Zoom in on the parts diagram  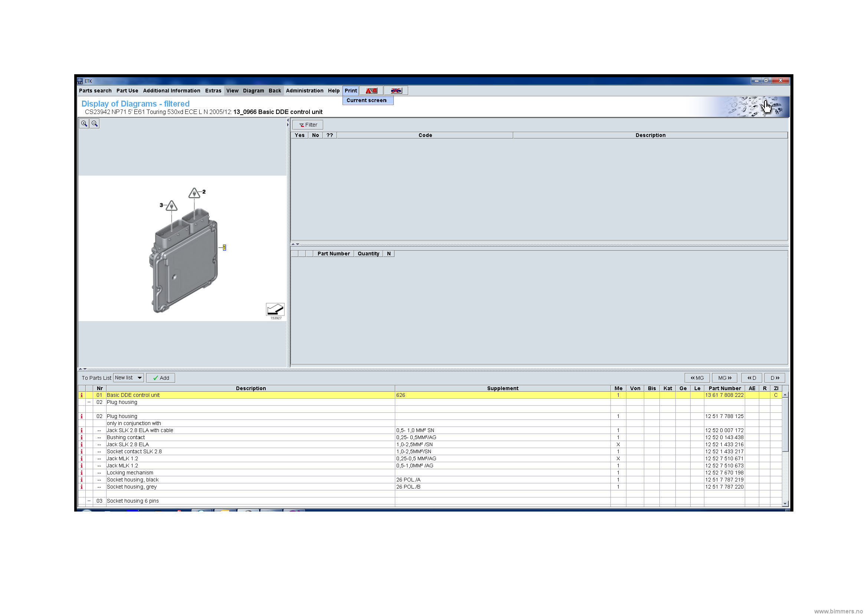(x=84, y=124)
